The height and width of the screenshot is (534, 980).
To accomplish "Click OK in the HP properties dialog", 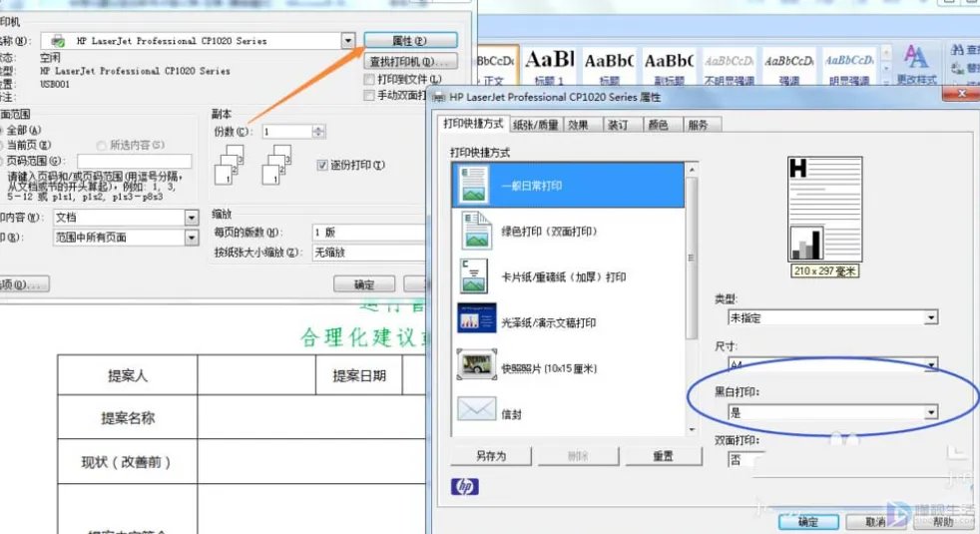I will (x=808, y=521).
